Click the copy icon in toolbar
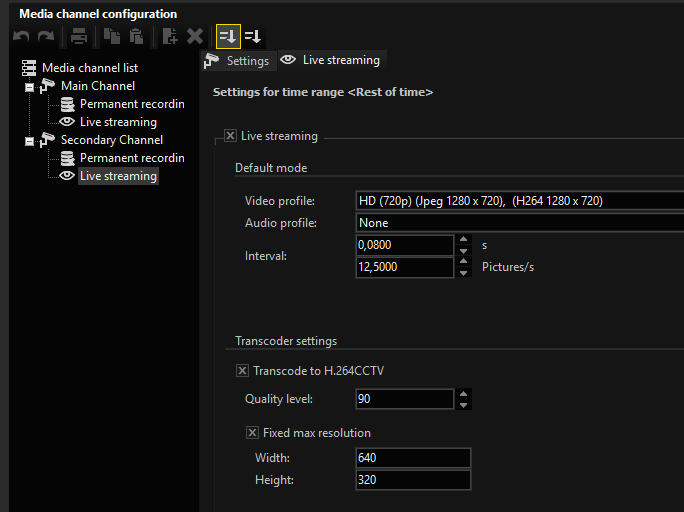Screen dimensions: 684x512 point(112,36)
